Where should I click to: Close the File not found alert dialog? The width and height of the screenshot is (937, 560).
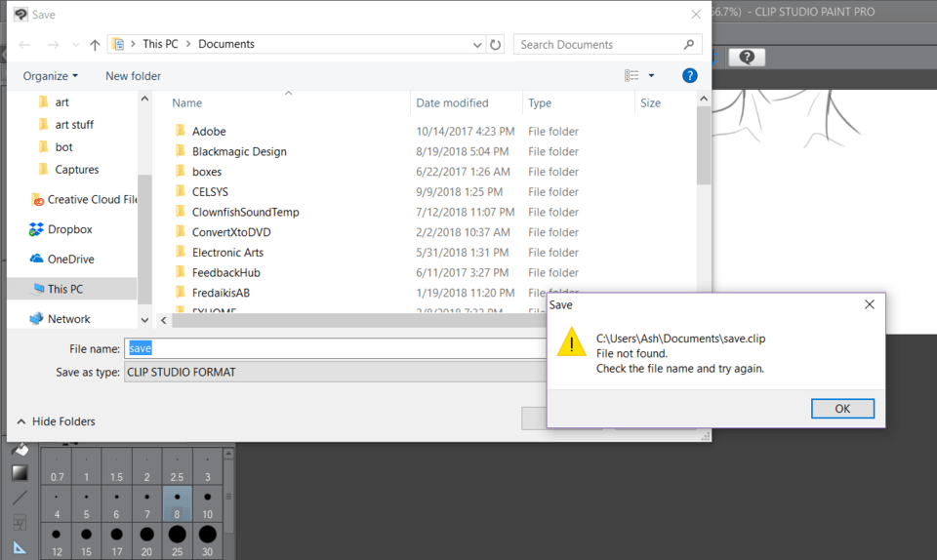870,304
